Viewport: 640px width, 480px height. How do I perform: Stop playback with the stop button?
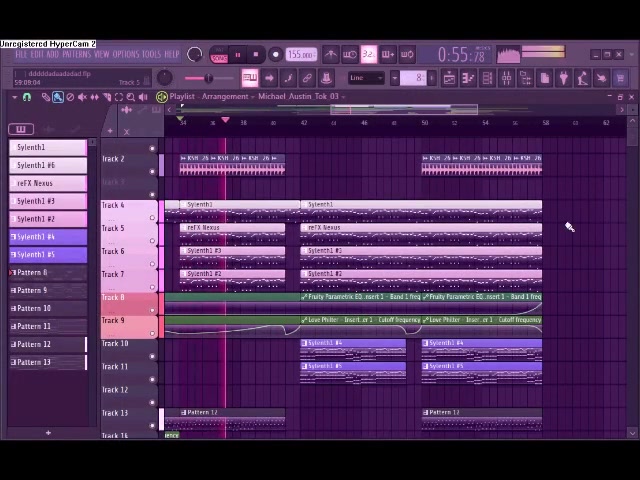click(256, 55)
